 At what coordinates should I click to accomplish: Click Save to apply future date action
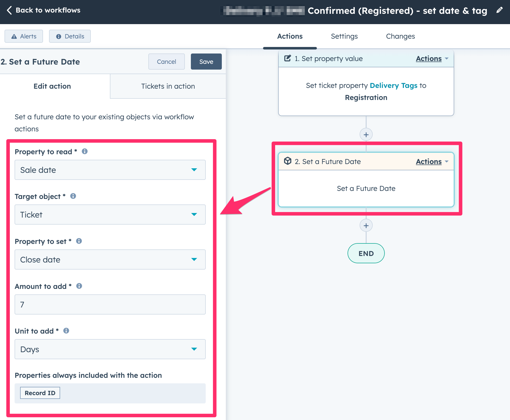[x=206, y=62]
